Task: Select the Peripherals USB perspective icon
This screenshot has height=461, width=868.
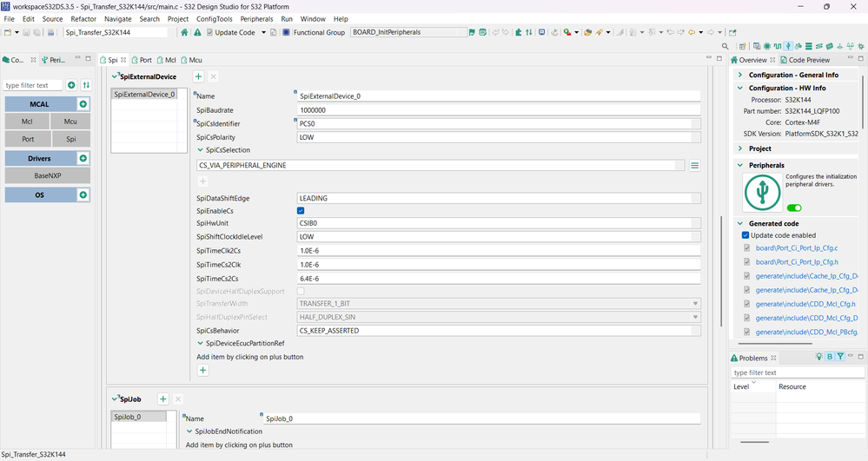Action: 788,47
